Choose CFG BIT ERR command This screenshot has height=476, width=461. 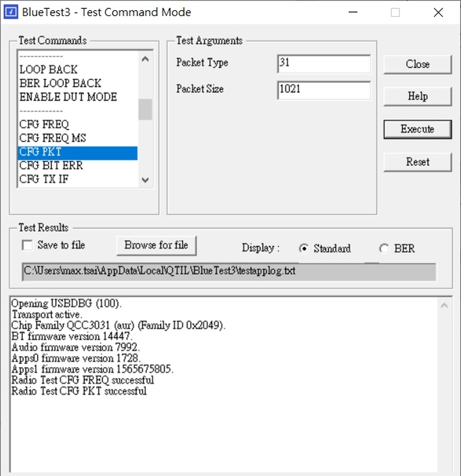coord(51,165)
